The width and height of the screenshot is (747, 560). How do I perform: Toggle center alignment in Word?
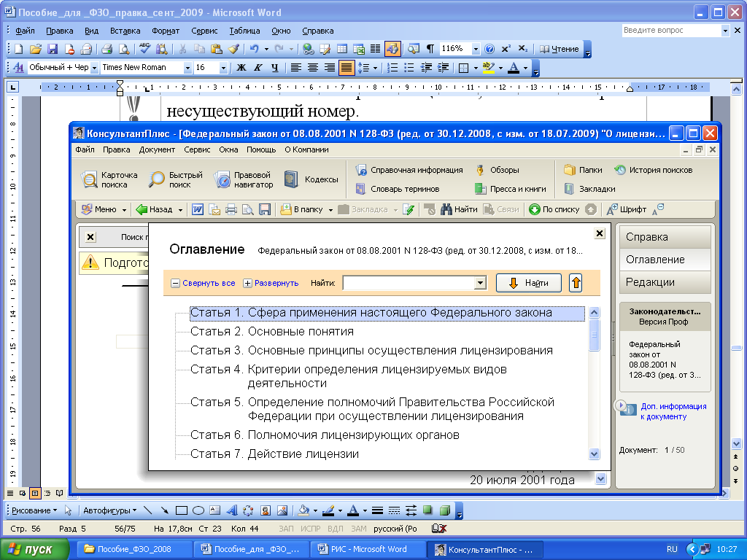(x=312, y=68)
